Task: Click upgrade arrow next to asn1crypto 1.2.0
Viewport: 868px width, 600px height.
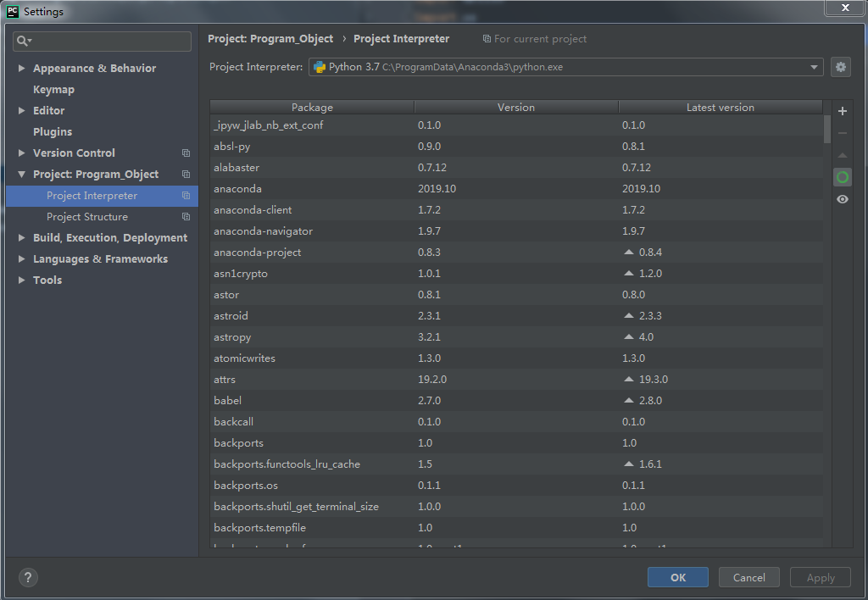Action: pos(628,273)
